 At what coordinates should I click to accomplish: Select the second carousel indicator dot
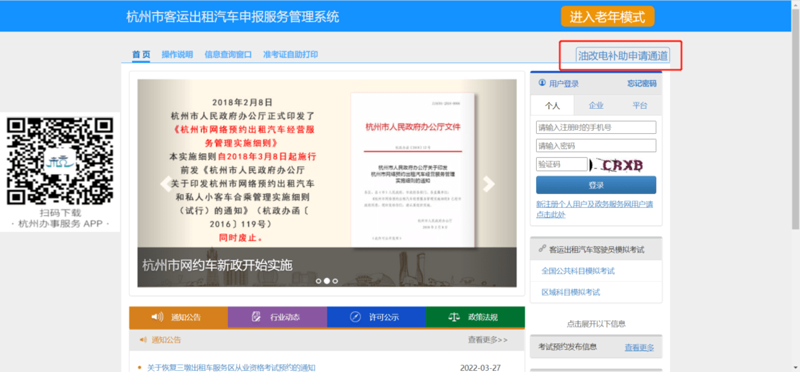point(327,281)
